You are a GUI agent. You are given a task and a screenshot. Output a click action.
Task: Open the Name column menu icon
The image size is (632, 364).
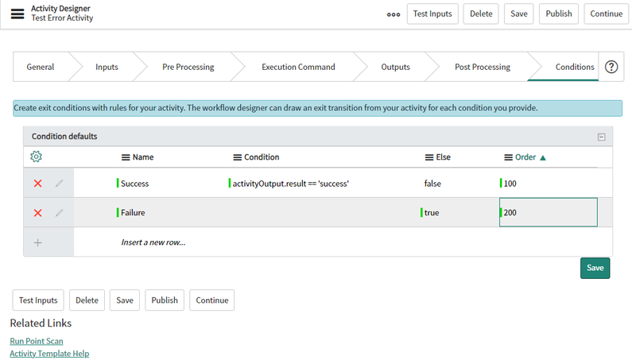click(126, 157)
